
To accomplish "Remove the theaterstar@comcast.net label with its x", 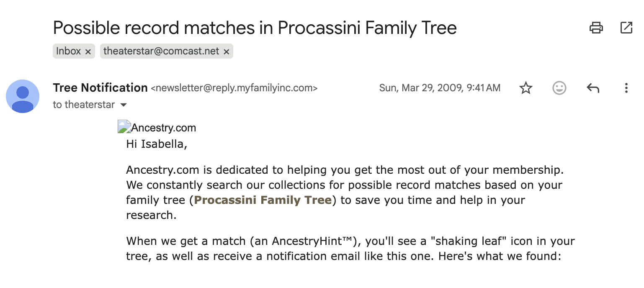I will 227,51.
